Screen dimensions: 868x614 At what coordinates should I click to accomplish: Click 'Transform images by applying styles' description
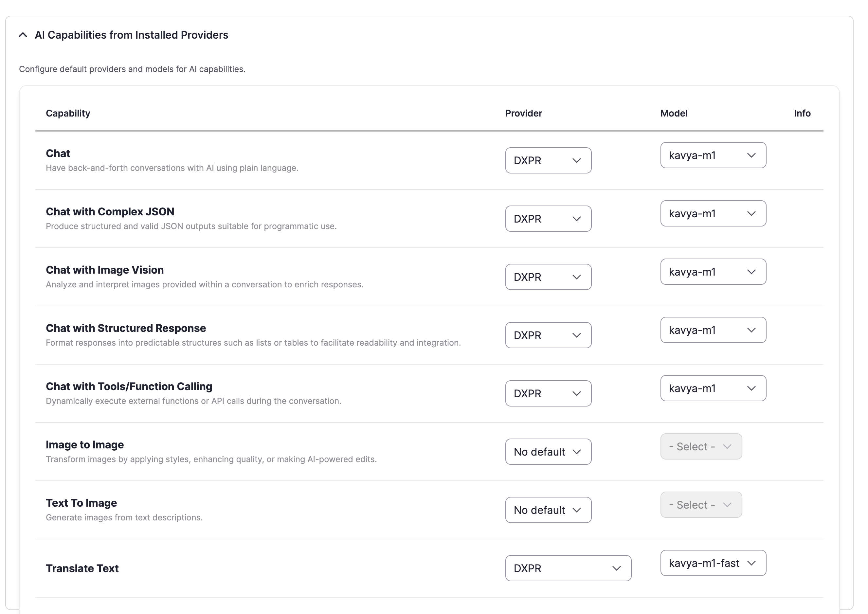[211, 459]
